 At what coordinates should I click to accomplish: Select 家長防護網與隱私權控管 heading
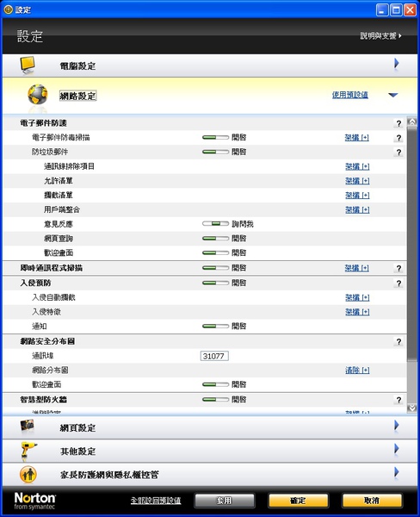(x=109, y=475)
